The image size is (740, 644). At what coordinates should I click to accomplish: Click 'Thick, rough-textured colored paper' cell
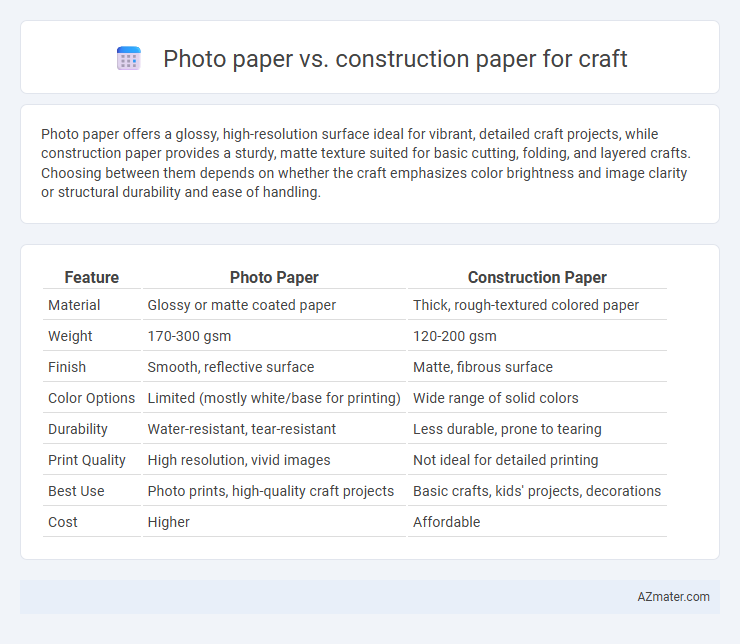(526, 305)
